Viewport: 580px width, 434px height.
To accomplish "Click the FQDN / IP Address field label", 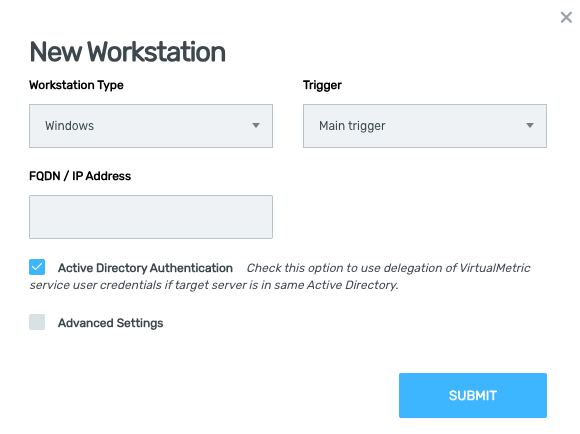I will point(80,176).
